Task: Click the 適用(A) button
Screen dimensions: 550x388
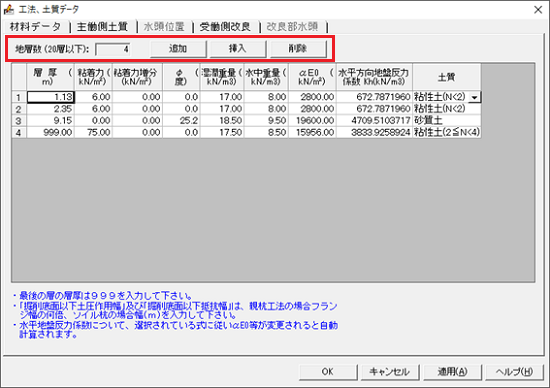Action: click(452, 372)
